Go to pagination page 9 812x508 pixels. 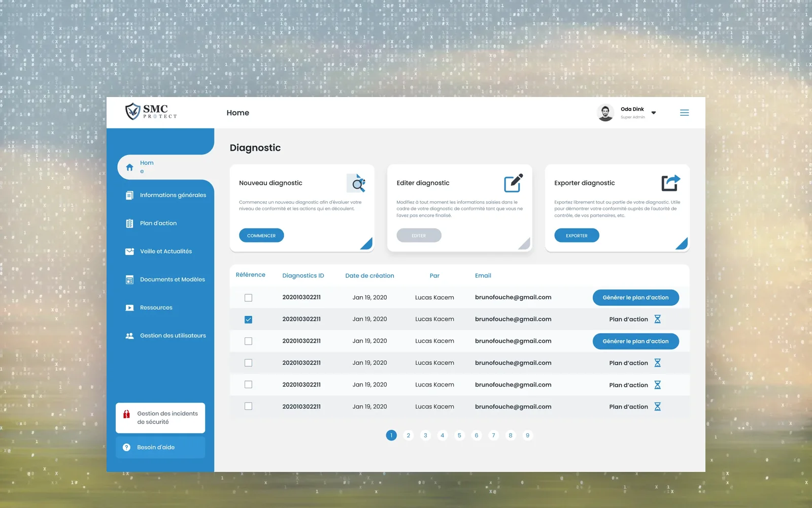(528, 435)
